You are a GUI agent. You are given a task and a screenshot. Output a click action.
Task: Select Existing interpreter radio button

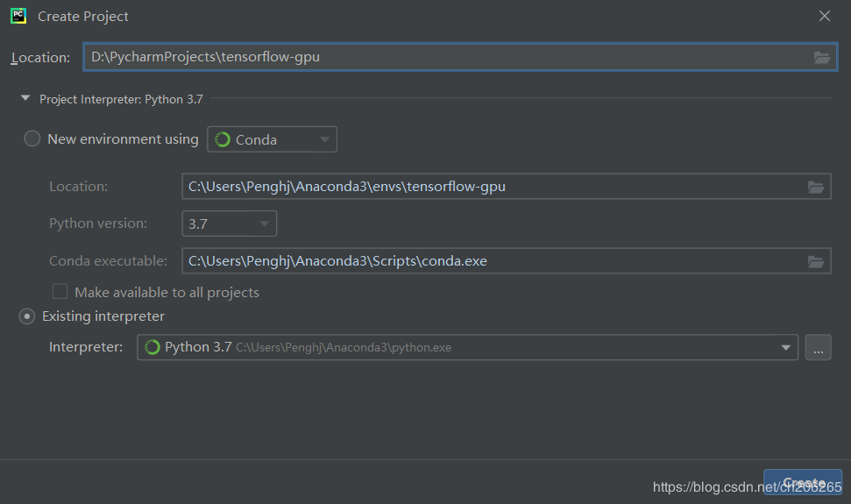pos(27,316)
